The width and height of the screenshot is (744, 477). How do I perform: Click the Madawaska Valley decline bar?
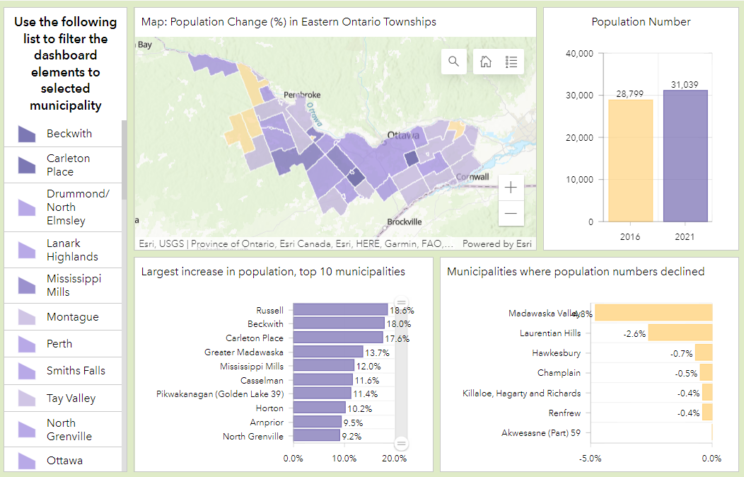click(x=653, y=313)
